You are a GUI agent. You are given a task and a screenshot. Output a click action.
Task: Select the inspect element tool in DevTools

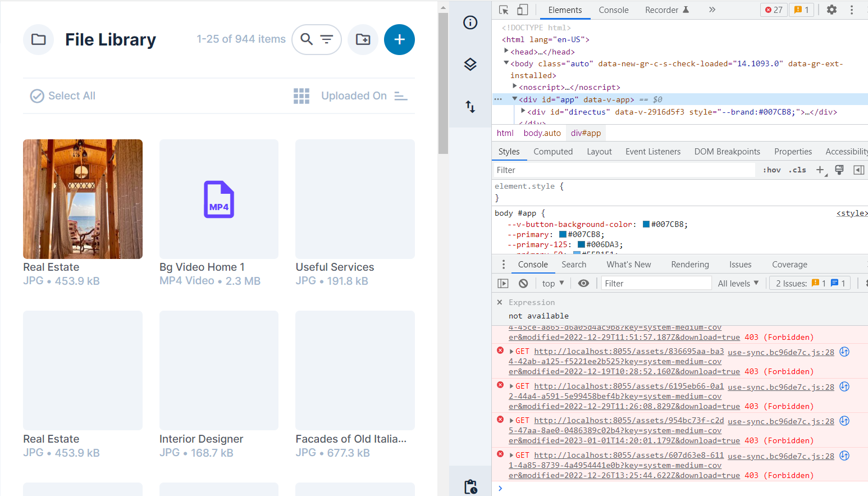coord(504,10)
